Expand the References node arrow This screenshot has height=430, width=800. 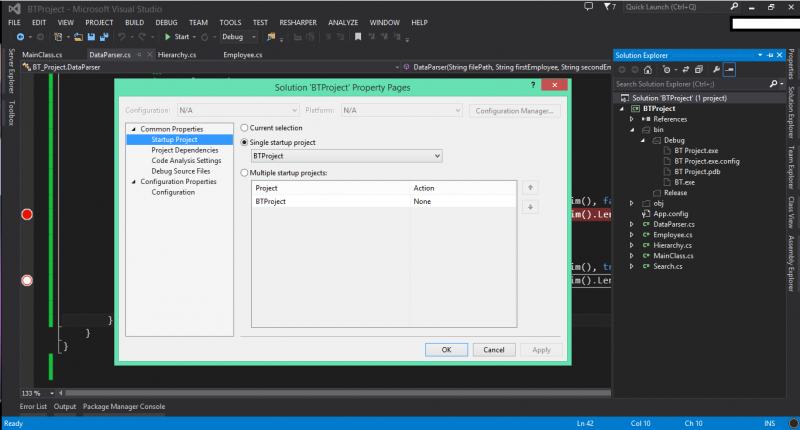coord(632,119)
